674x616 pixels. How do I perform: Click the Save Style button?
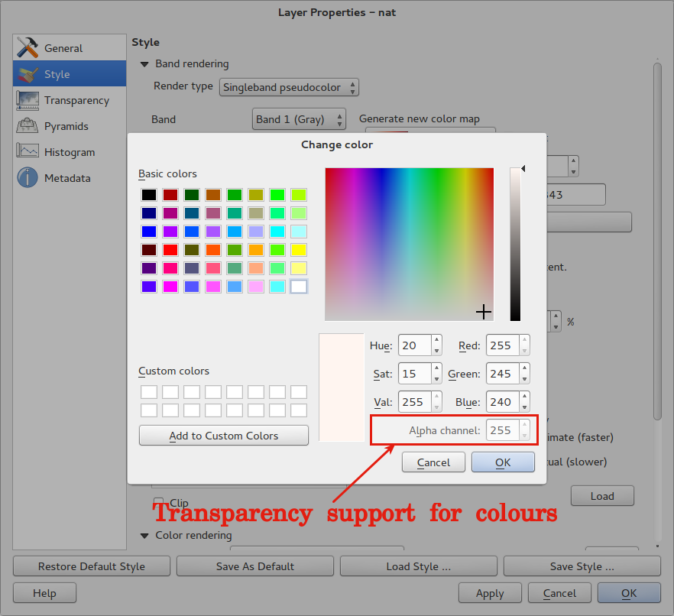click(x=582, y=566)
